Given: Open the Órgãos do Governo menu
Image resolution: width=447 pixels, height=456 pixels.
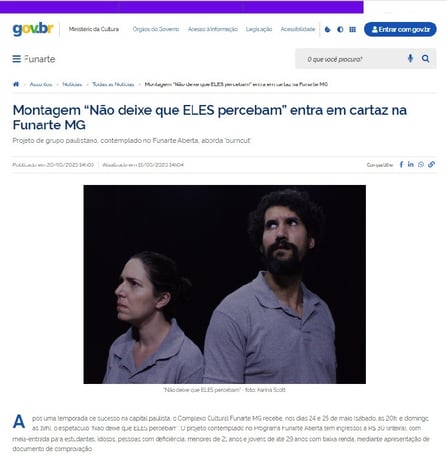Looking at the screenshot, I should 156,29.
